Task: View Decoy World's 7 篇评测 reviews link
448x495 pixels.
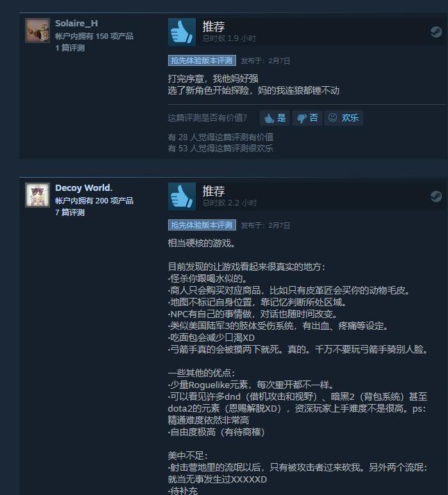Action: (70, 212)
